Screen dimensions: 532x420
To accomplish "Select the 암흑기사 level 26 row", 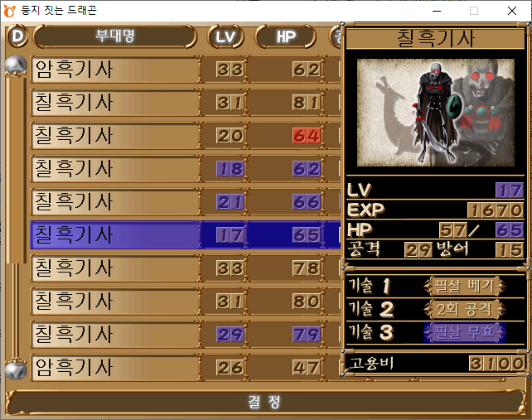I will (186, 368).
